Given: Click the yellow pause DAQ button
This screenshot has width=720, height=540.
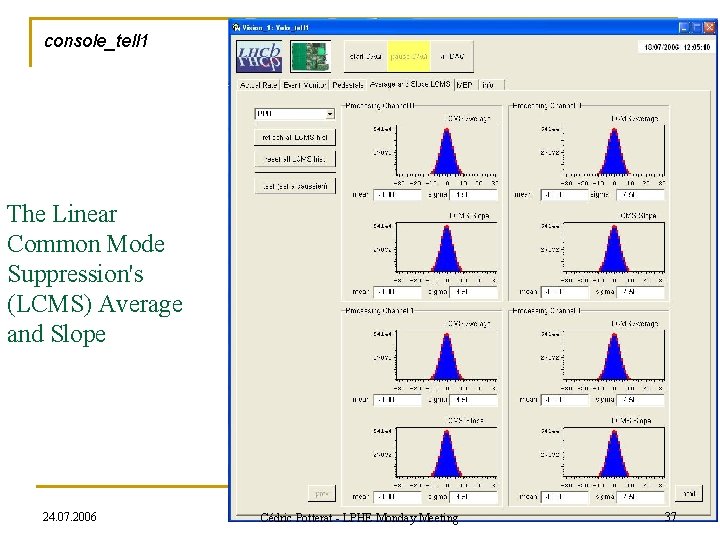Looking at the screenshot, I should (409, 56).
